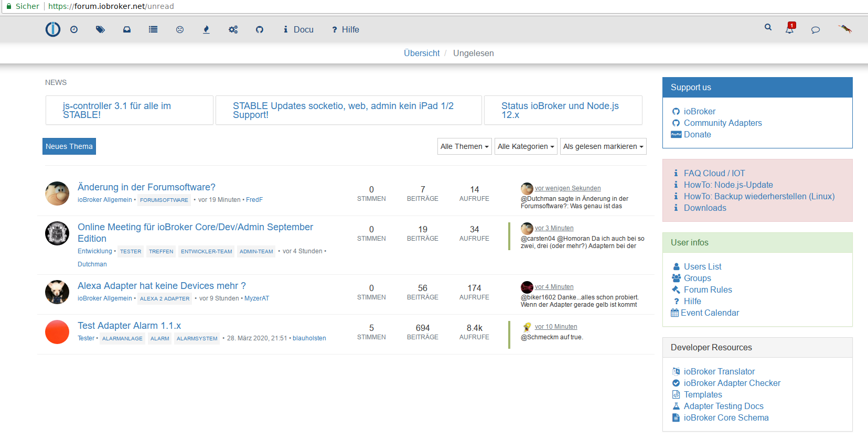Open notifications bell with red badge
Viewport: 868px width, 440px height.
tap(790, 28)
